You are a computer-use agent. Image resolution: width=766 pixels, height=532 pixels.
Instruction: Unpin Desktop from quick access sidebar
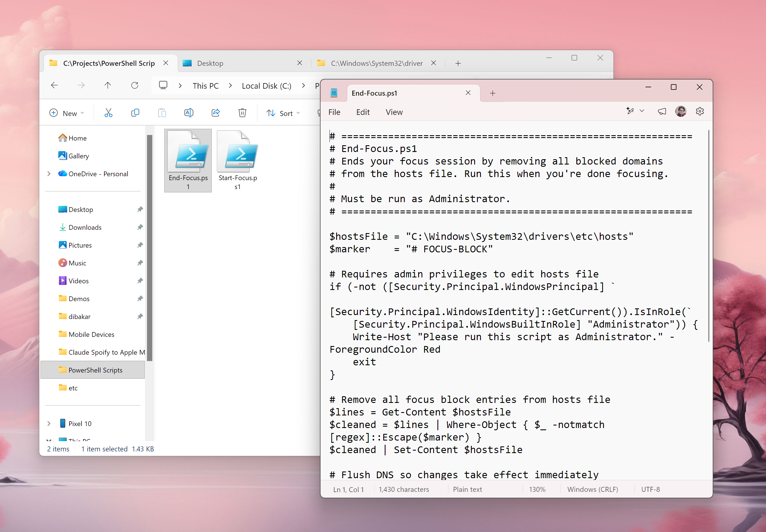(140, 209)
